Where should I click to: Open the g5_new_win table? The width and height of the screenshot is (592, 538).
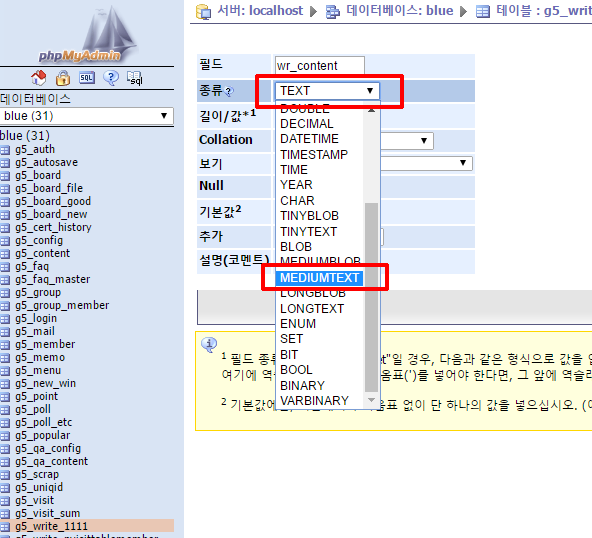click(45, 383)
